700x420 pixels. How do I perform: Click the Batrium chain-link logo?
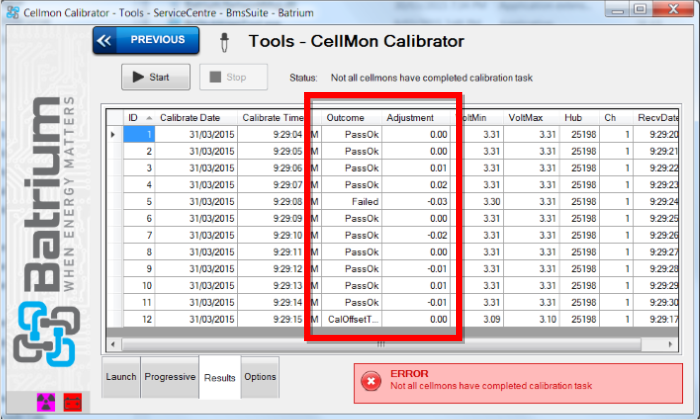tap(46, 334)
